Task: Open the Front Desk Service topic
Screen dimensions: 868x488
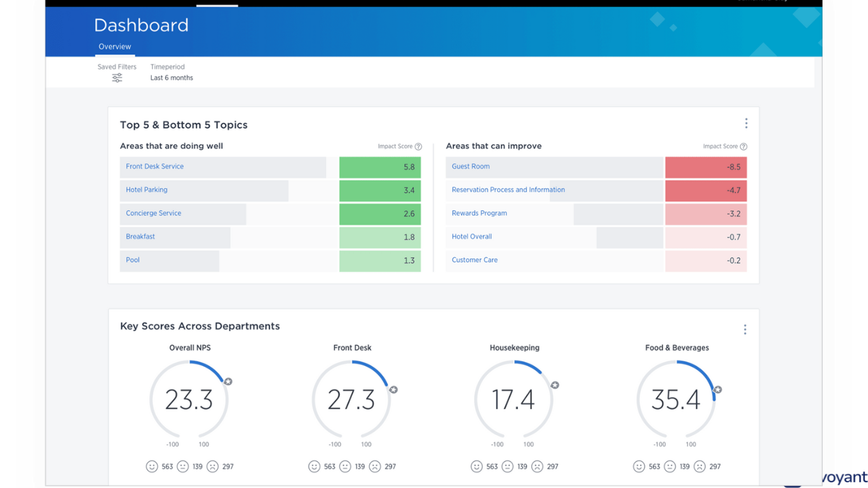Action: click(154, 166)
